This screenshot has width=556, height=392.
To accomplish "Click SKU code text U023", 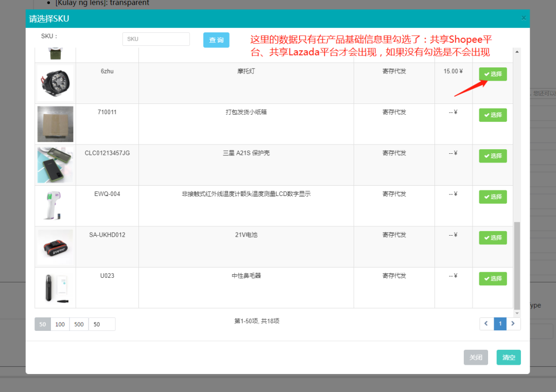I will click(x=107, y=276).
